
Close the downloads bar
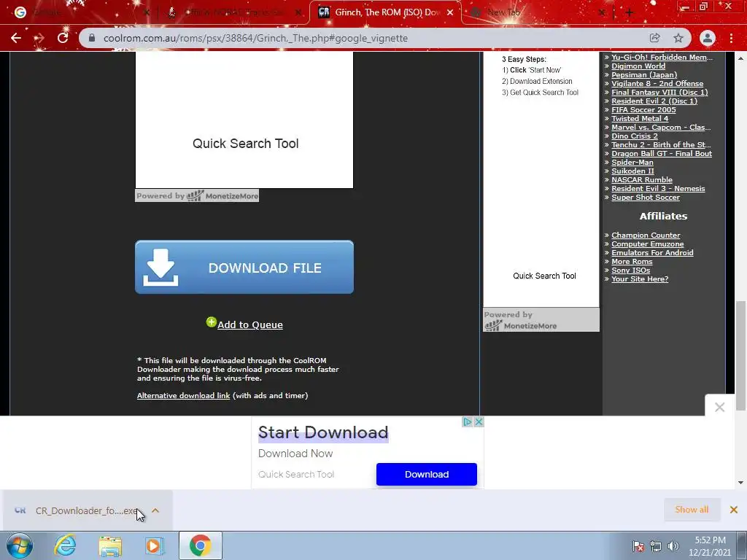[734, 510]
